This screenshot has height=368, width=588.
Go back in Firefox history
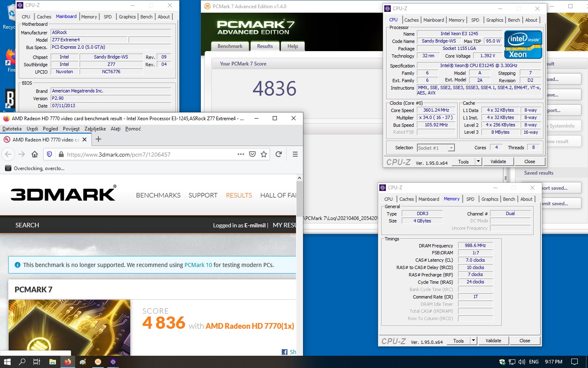tap(8, 154)
